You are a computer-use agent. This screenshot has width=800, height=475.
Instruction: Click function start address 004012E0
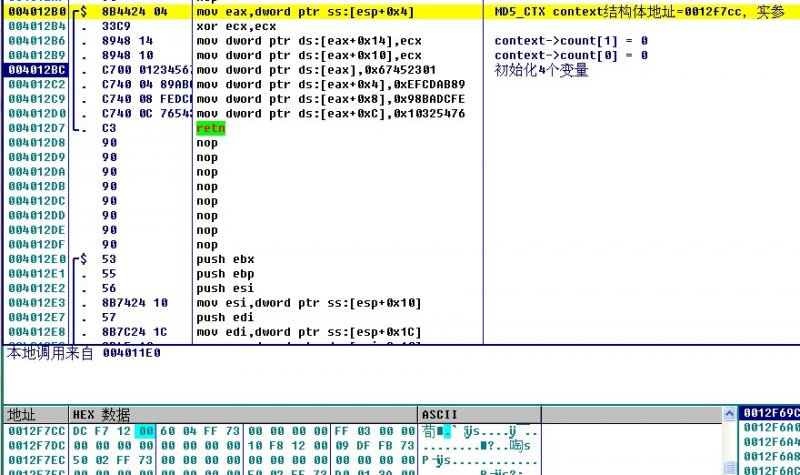(x=37, y=259)
